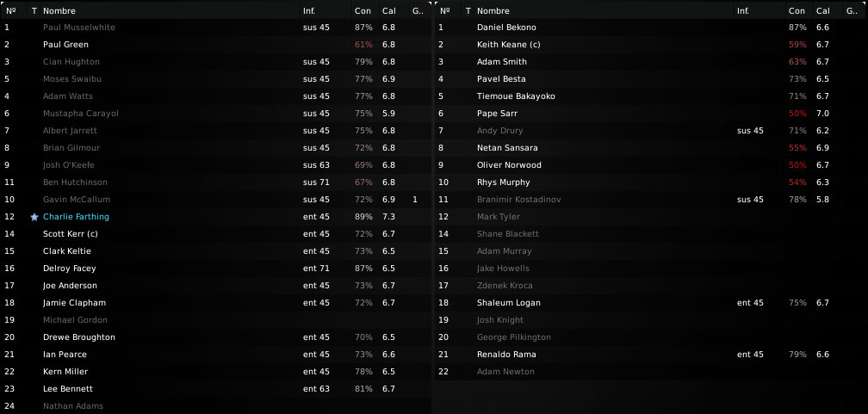Sort right table by Con column

pyautogui.click(x=799, y=10)
